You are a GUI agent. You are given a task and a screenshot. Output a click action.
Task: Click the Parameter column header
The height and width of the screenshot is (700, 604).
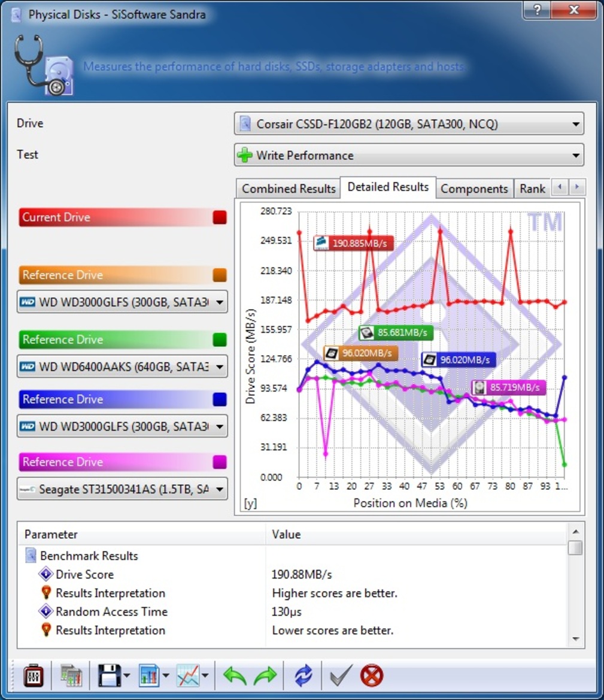tap(142, 534)
